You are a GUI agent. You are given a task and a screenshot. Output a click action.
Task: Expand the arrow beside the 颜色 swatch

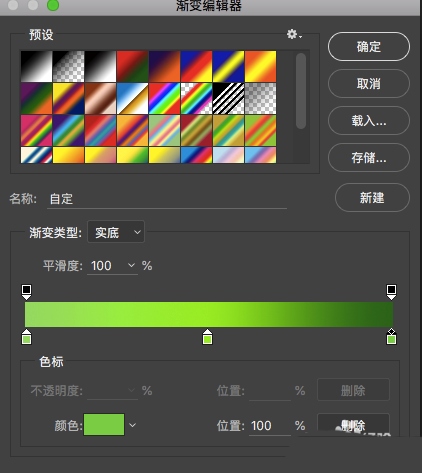[x=132, y=425]
